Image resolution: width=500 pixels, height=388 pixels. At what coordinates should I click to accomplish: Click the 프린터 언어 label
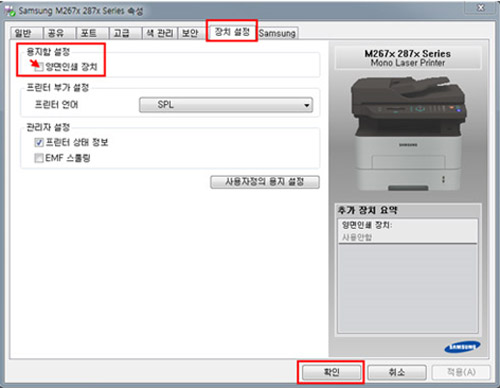tap(56, 105)
